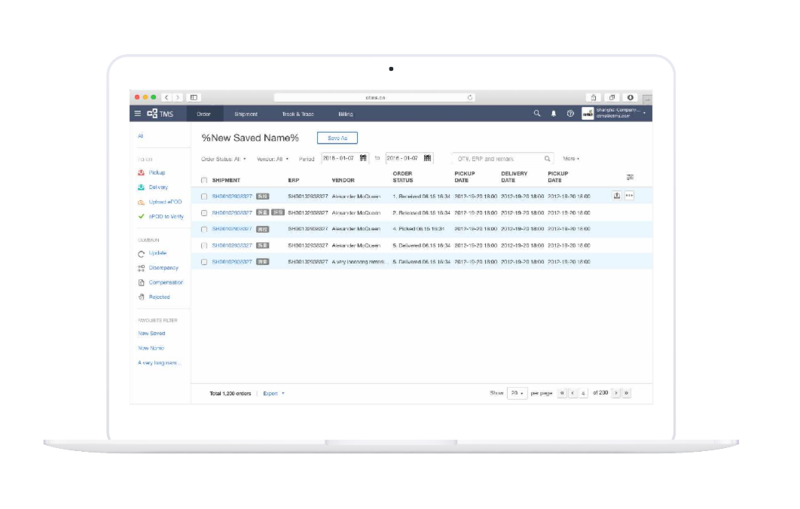
Task: Click the export icon on the first row
Action: coord(616,196)
